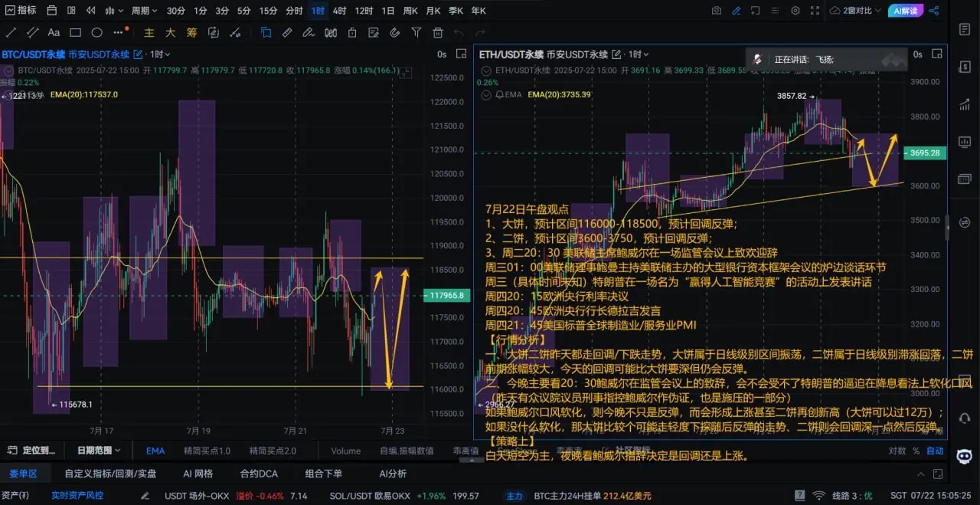980x505 pixels.
Task: Click the 自动 auto-scale button
Action: 935,451
